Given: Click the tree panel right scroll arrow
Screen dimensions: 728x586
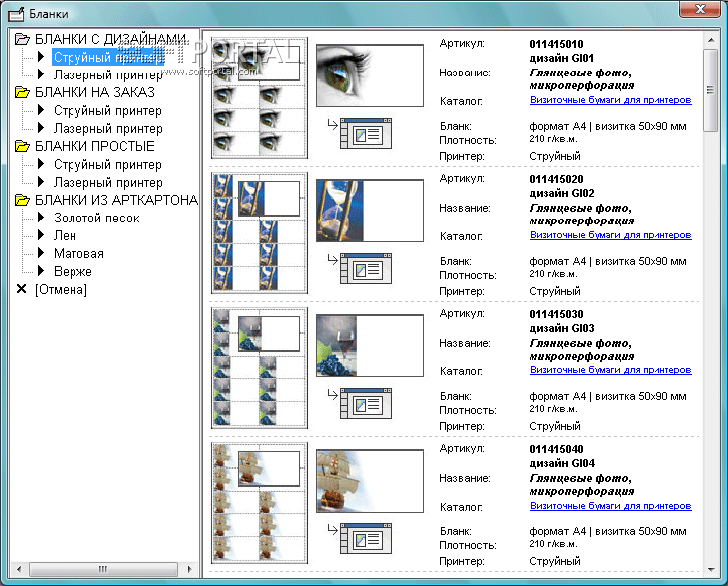Looking at the screenshot, I should [x=189, y=569].
